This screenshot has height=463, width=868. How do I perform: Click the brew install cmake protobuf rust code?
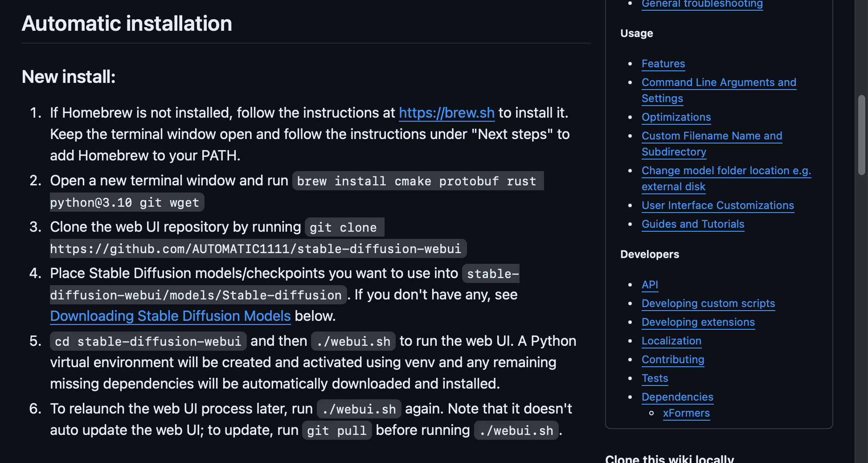[418, 181]
